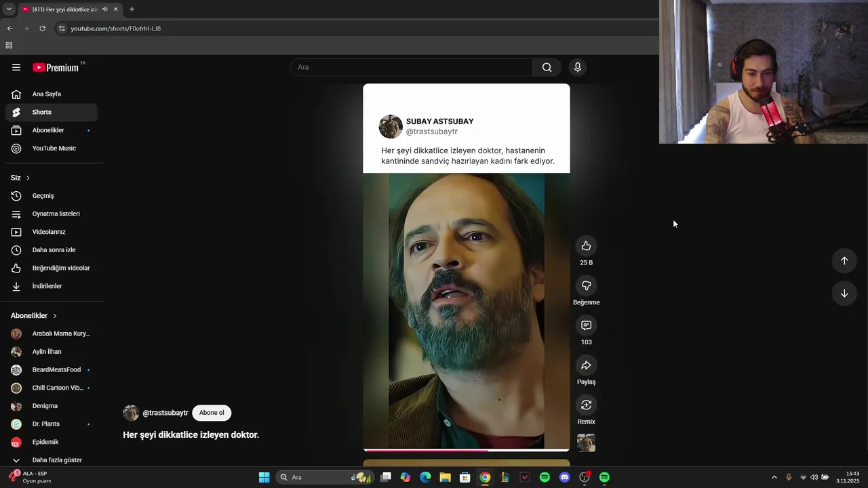
Task: Open the comments showing 103
Action: (586, 325)
